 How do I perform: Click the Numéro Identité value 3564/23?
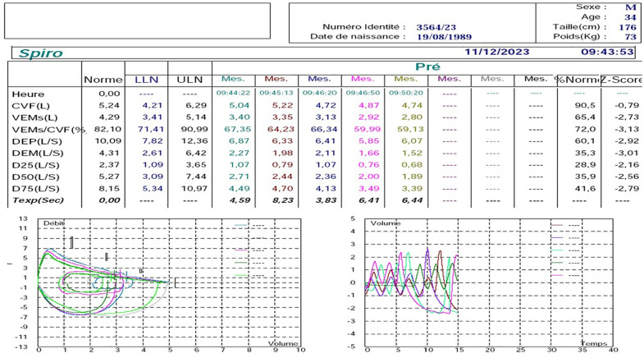[438, 26]
